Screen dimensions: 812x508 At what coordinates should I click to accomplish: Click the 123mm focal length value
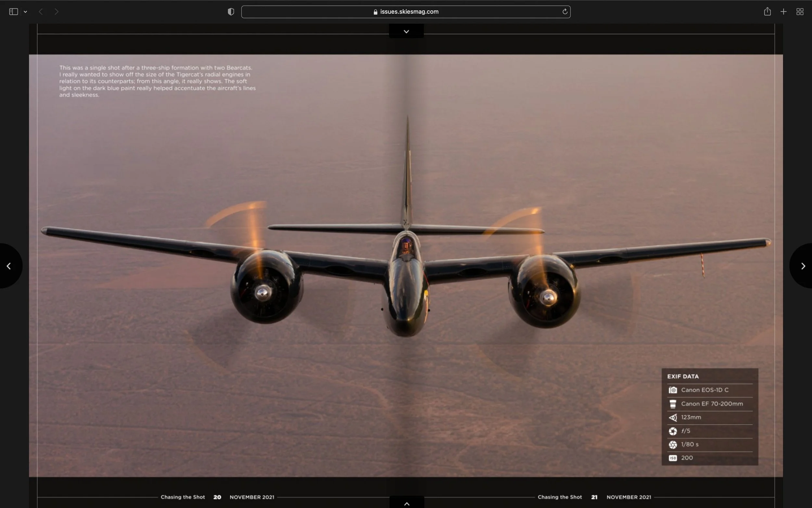(691, 417)
